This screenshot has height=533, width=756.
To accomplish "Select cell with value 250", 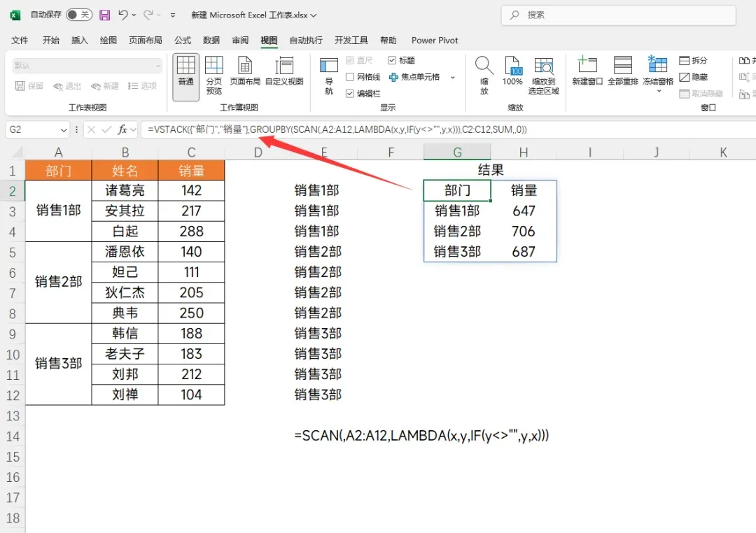I will click(x=191, y=313).
